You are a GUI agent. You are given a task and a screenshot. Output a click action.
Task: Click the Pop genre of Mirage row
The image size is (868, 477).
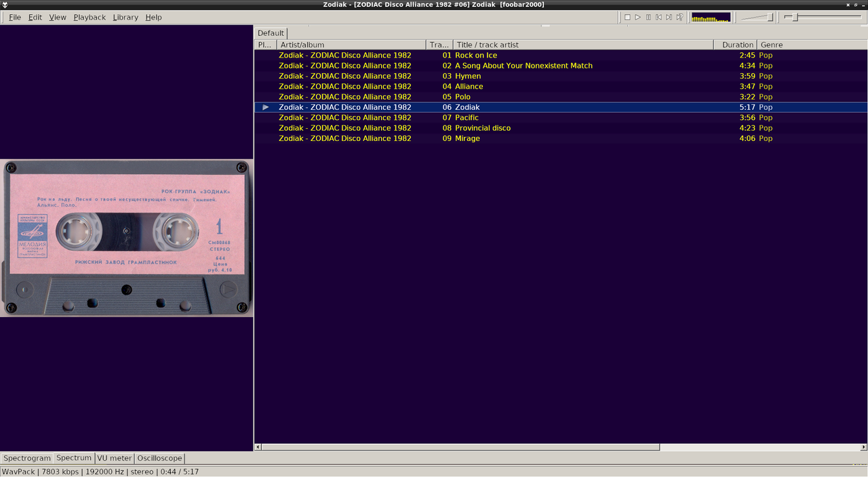tap(766, 138)
